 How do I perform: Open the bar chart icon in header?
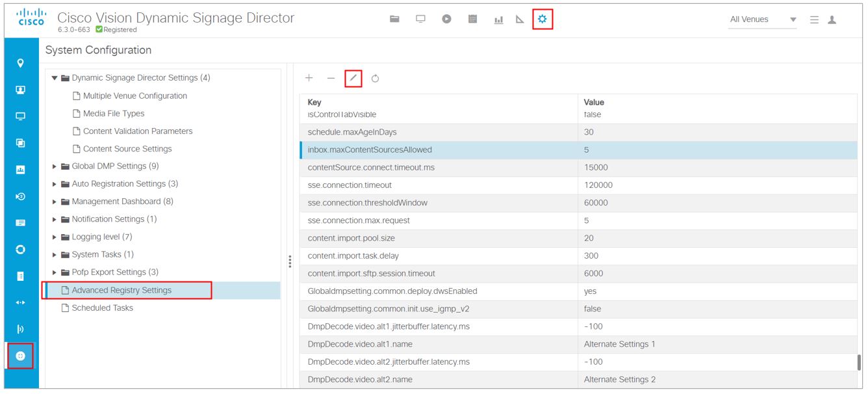499,20
